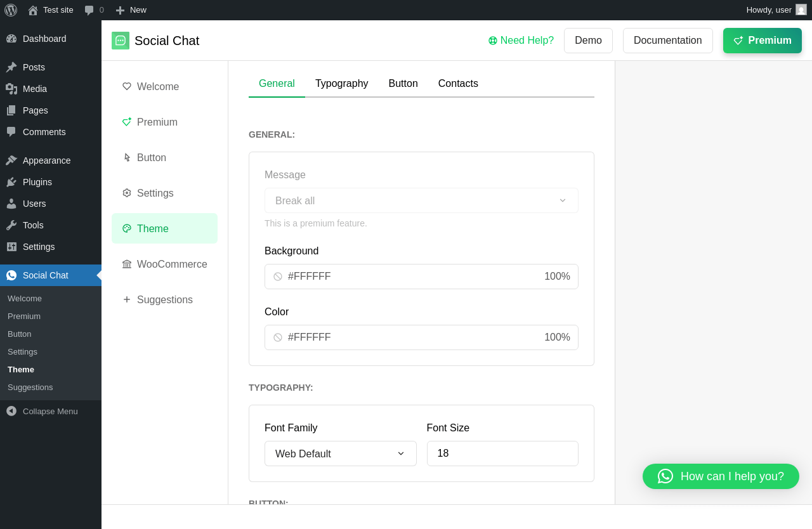Click the WordPress logo icon
Screen dimensions: 812x529
click(x=11, y=10)
